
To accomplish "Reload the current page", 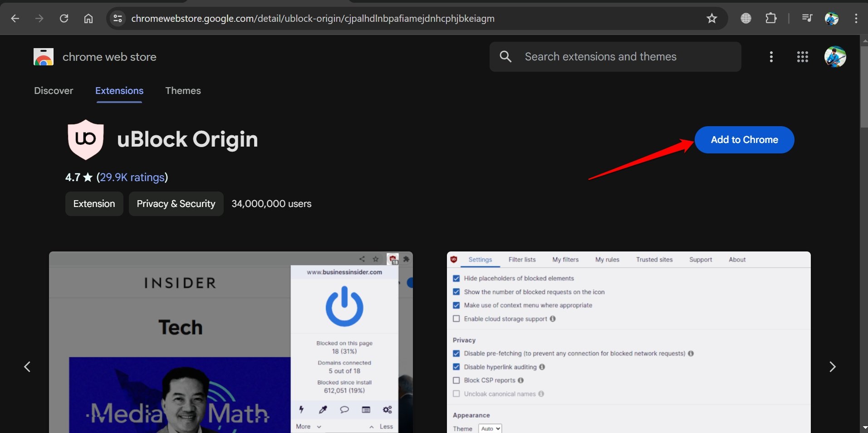I will [x=64, y=18].
